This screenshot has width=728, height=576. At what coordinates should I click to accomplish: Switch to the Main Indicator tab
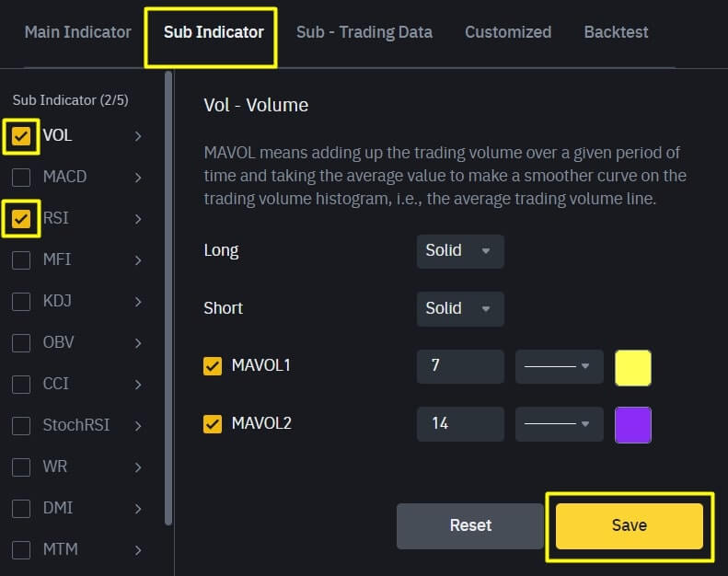pyautogui.click(x=77, y=32)
